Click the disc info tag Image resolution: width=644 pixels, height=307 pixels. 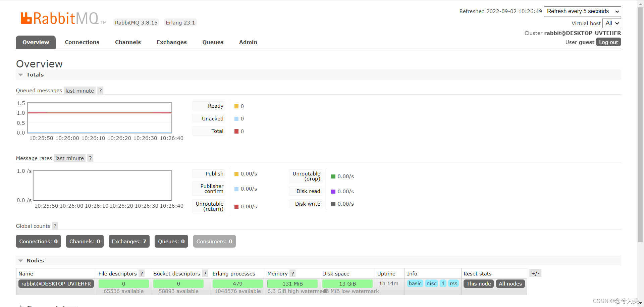pos(432,284)
